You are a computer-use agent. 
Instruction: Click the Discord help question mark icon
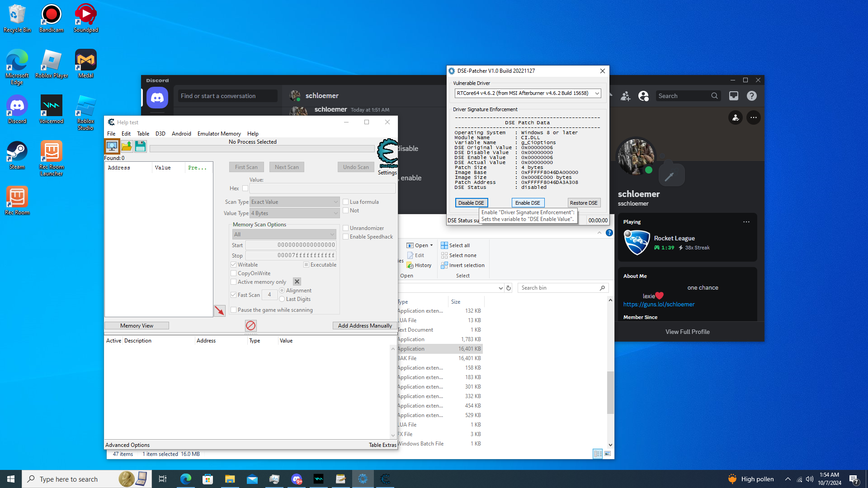[751, 96]
